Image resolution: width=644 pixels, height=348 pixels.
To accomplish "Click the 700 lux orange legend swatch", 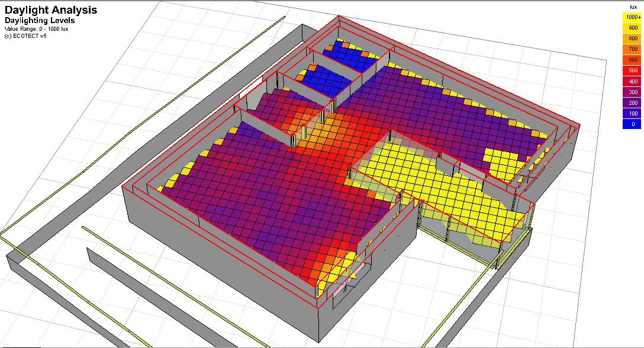I will (633, 49).
